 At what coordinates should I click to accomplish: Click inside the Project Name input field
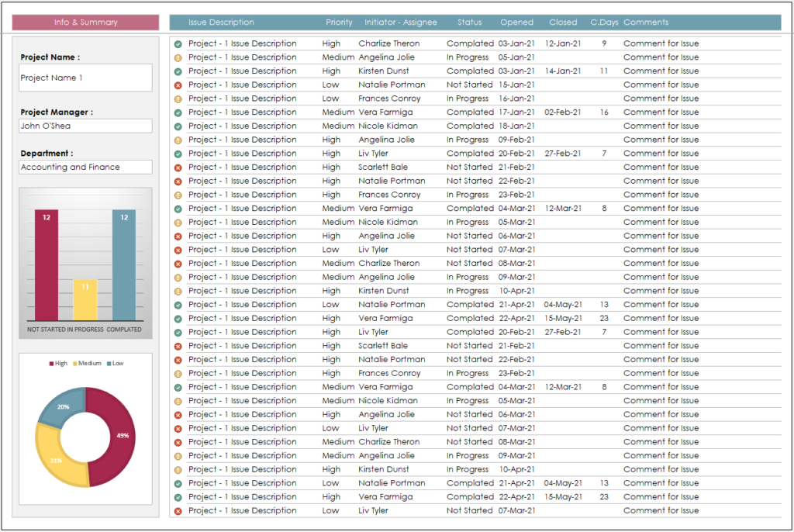(x=85, y=78)
